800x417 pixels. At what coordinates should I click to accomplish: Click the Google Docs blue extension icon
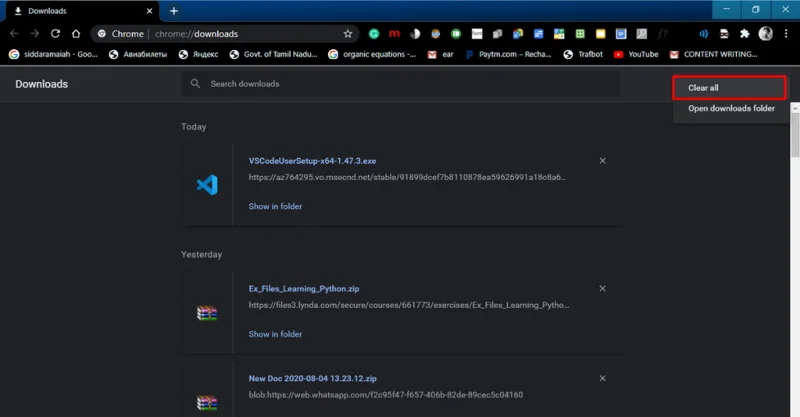[x=538, y=34]
